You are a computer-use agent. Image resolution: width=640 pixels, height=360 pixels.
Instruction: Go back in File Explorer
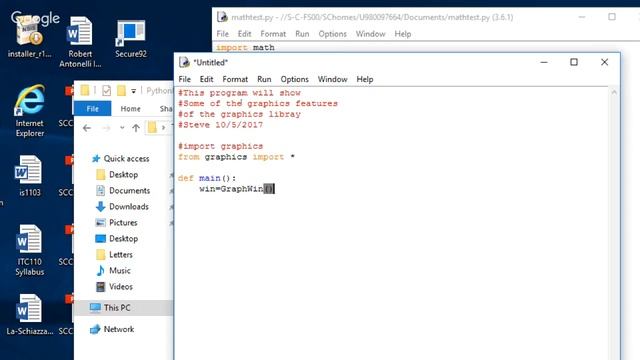(x=87, y=128)
